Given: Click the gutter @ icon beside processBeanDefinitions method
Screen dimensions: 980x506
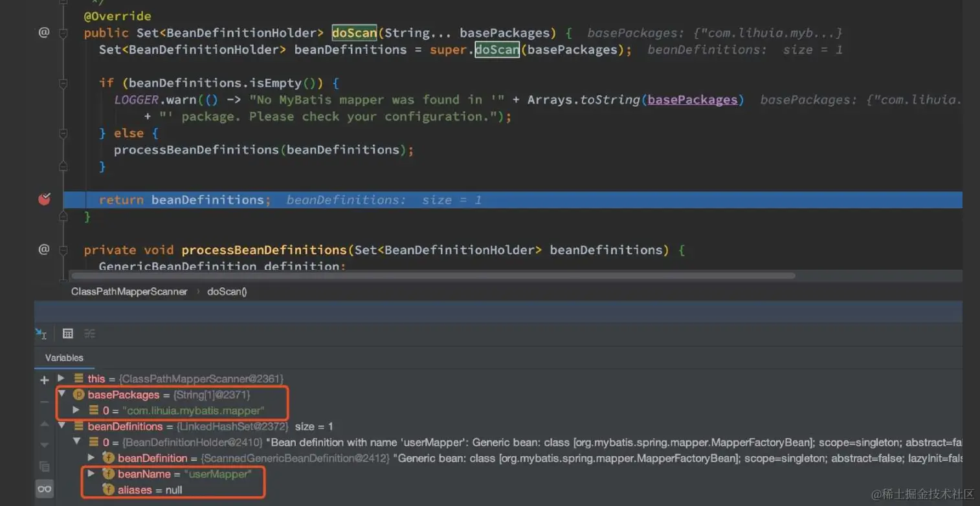Looking at the screenshot, I should click(44, 249).
